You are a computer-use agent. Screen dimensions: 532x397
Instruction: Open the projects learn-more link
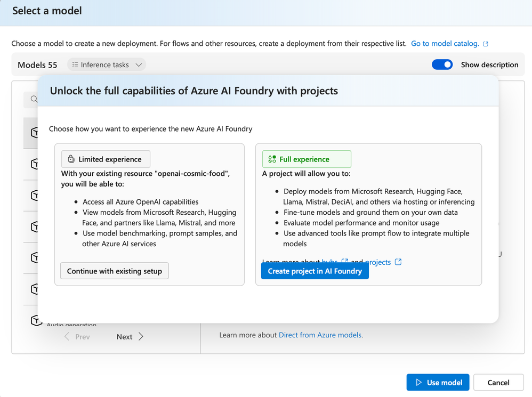coord(378,262)
